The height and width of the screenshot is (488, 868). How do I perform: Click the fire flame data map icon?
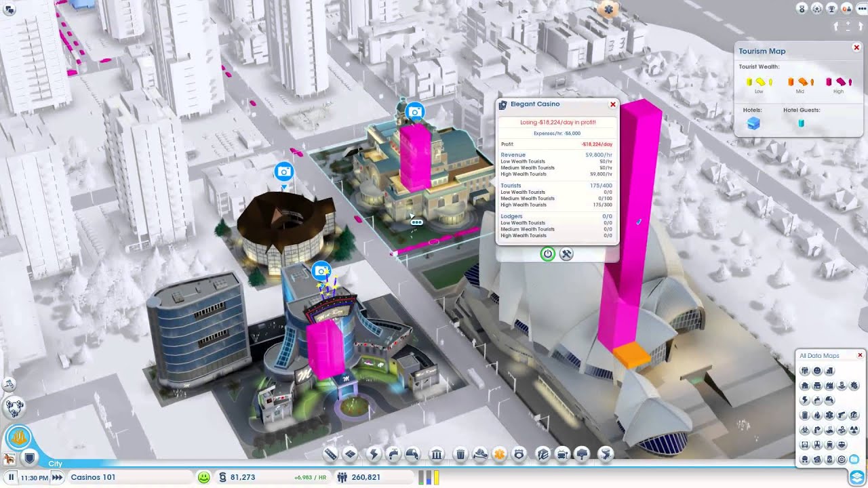[817, 415]
